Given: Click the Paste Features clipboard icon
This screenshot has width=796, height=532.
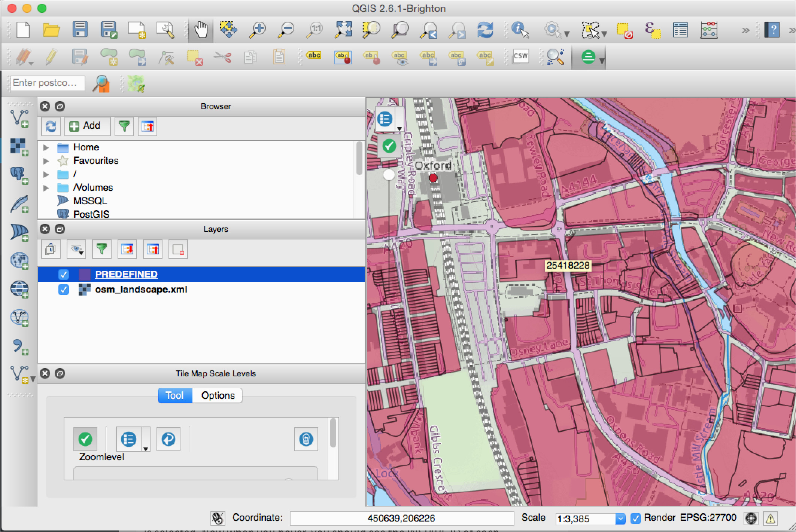Looking at the screenshot, I should pyautogui.click(x=279, y=57).
